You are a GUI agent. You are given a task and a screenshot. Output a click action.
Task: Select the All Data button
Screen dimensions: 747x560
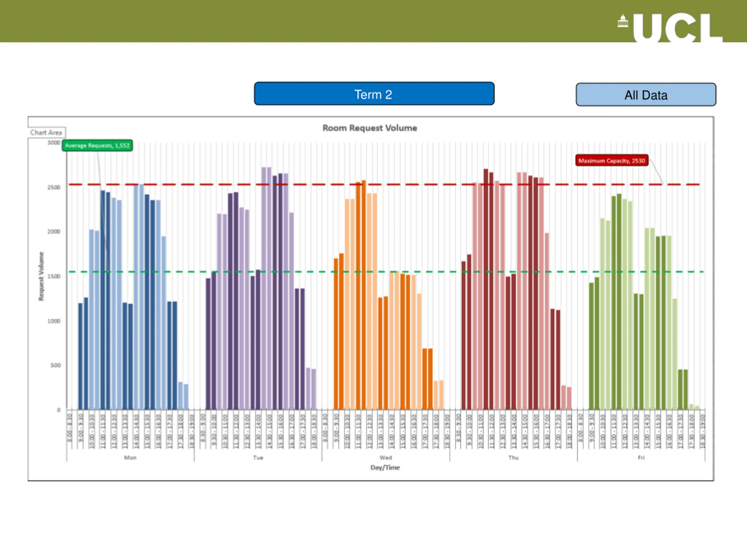[645, 94]
